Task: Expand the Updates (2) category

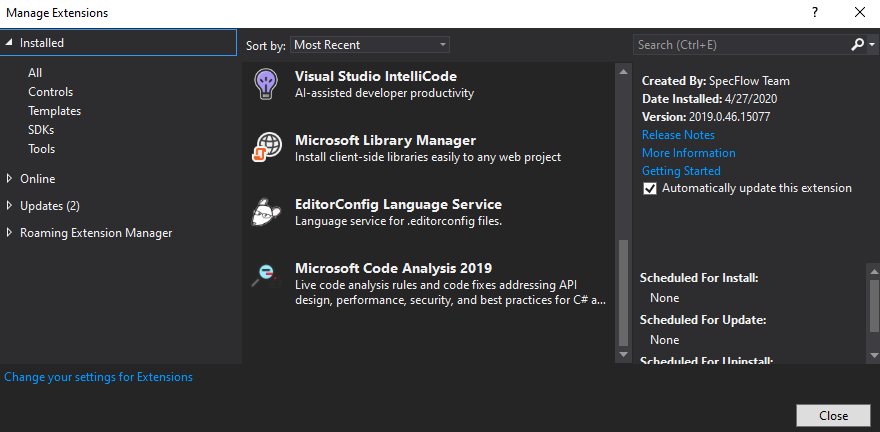Action: tap(8, 205)
